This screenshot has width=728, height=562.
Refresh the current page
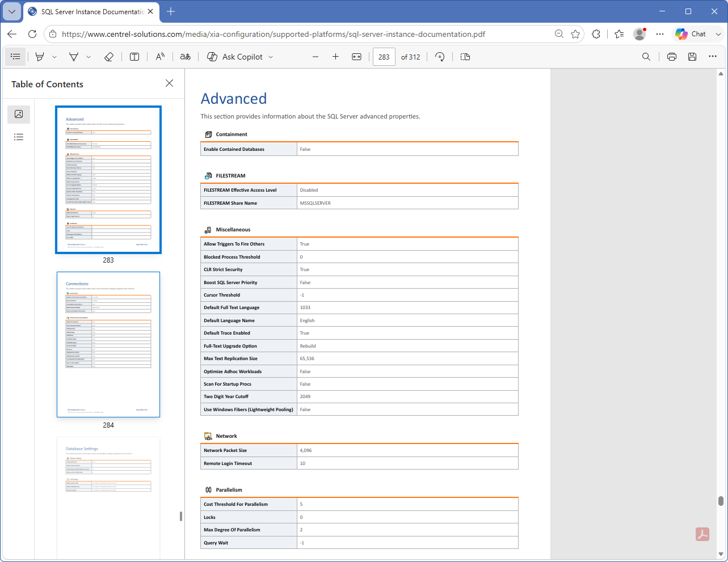(x=32, y=34)
